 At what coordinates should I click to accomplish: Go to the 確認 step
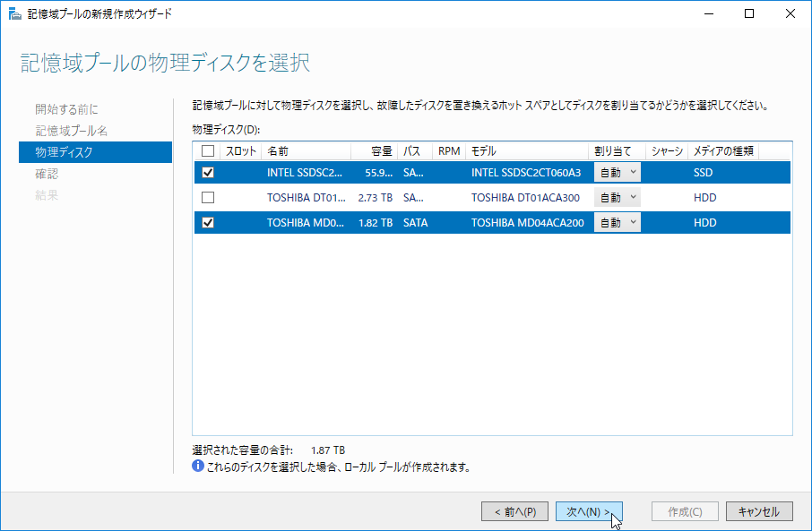(x=47, y=174)
